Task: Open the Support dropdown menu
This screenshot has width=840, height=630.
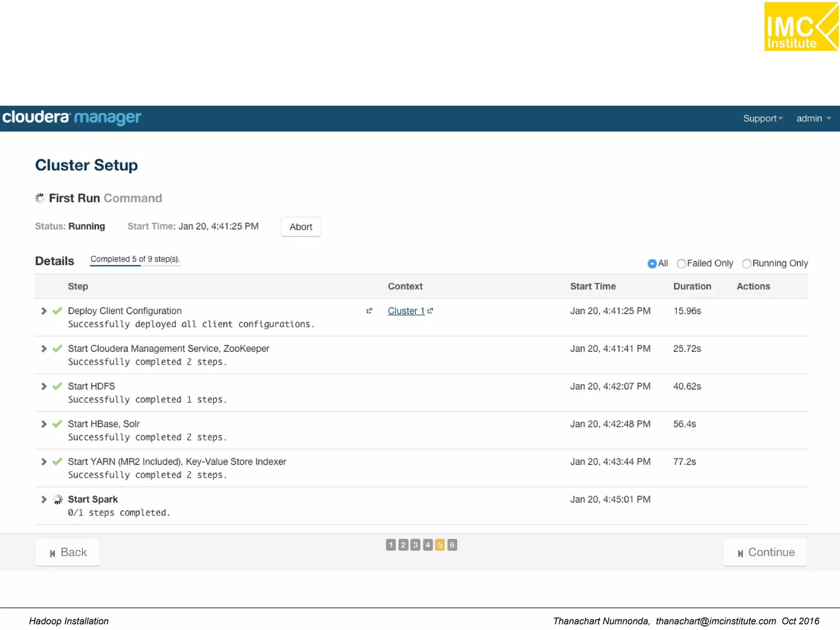Action: (x=763, y=119)
